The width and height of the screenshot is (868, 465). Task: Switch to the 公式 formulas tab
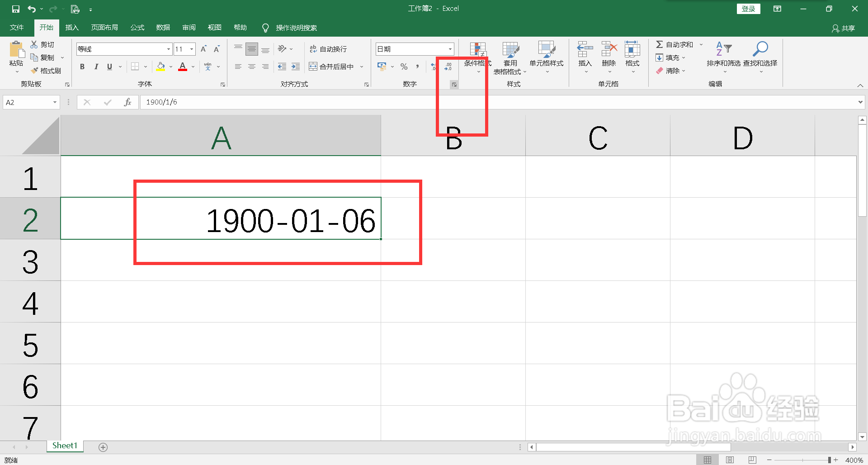pos(137,28)
